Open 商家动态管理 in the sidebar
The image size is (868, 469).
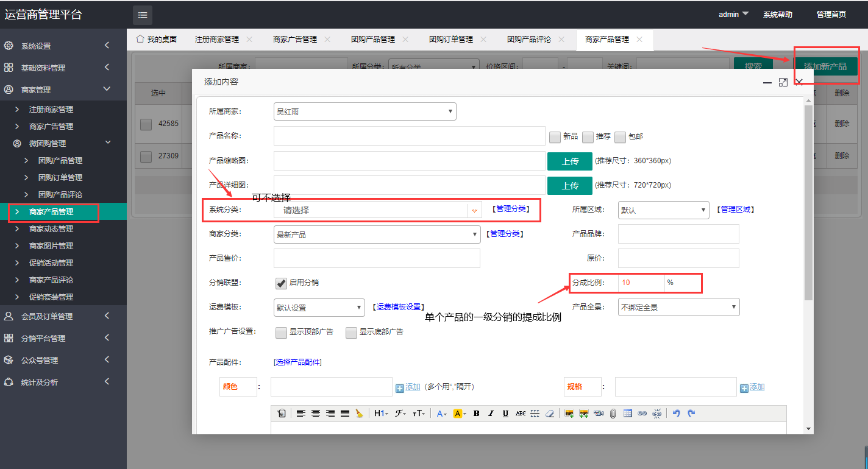(51, 229)
